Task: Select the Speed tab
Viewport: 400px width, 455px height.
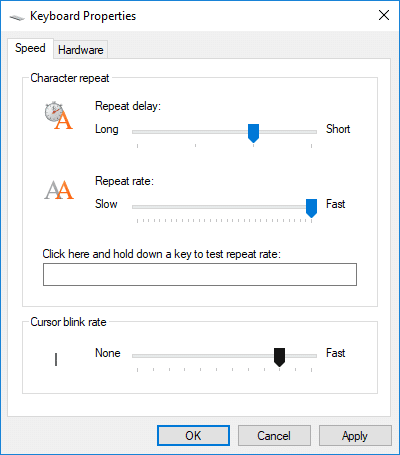Action: point(30,48)
